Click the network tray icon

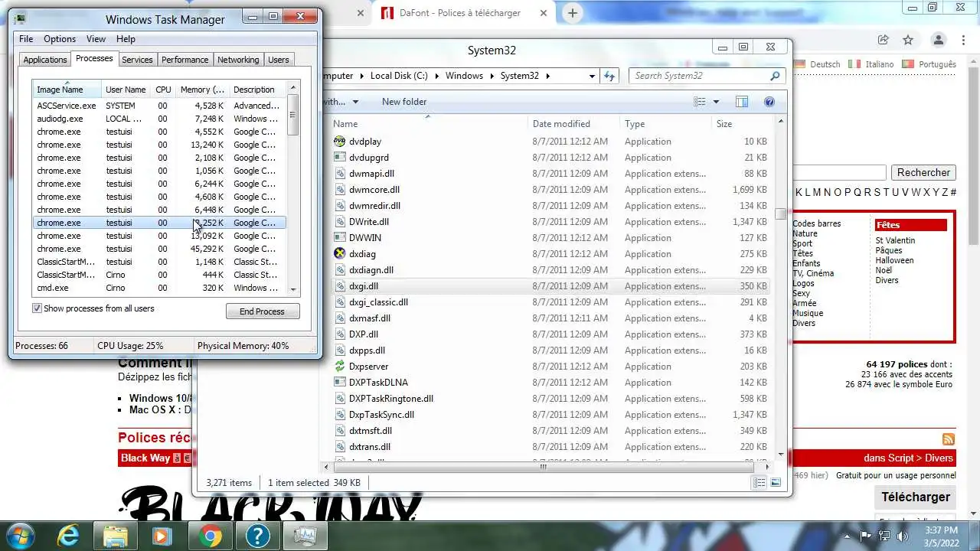pos(884,536)
